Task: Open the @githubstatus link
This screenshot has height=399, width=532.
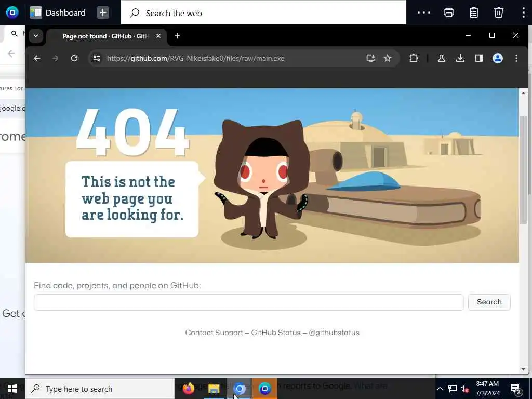Action: click(x=334, y=332)
